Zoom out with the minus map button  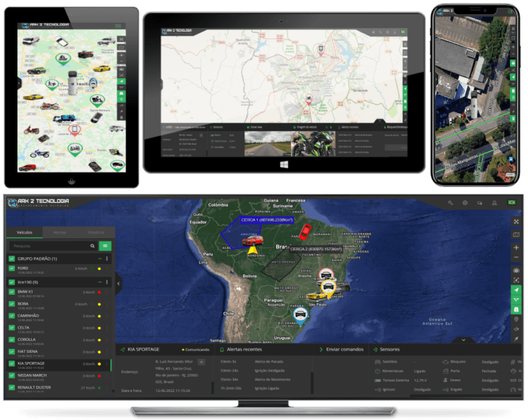click(x=516, y=258)
